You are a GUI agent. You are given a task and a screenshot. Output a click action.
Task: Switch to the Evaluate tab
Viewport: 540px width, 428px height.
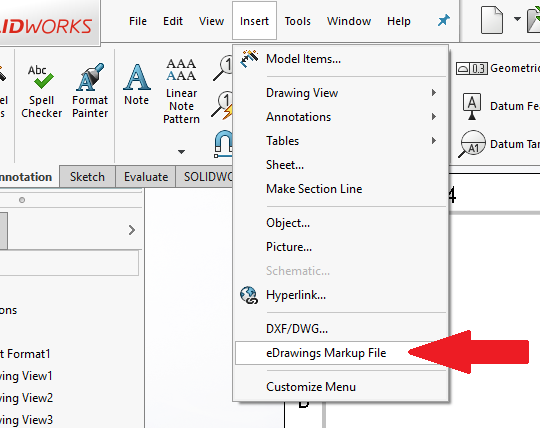tap(146, 177)
